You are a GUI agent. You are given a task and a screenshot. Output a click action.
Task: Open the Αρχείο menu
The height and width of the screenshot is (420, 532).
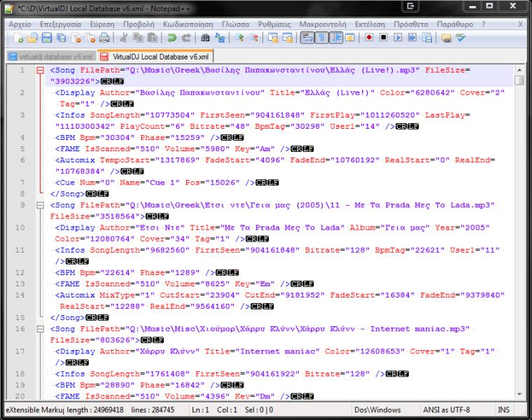click(x=20, y=24)
